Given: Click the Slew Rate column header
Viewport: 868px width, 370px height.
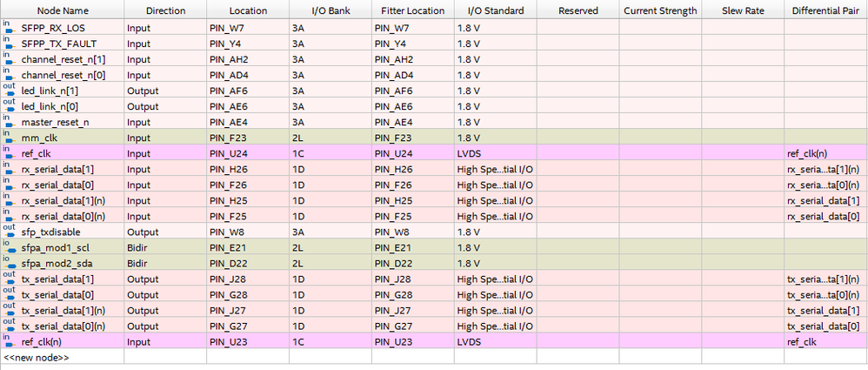Looking at the screenshot, I should click(x=743, y=10).
